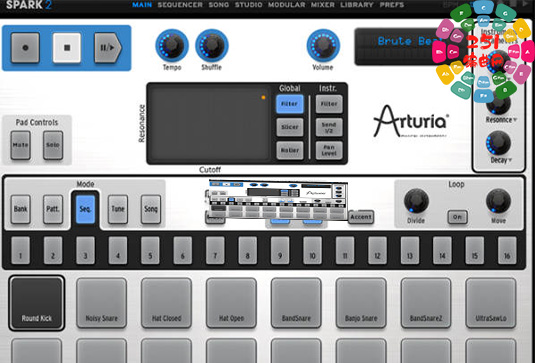Activate step button 5
The width and height of the screenshot is (535, 363).
click(x=150, y=251)
